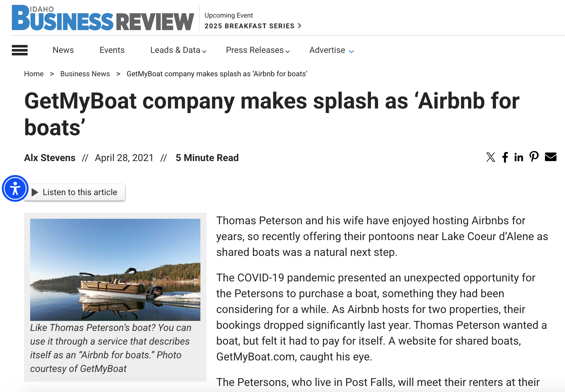The image size is (565, 392).
Task: Expand the Press Releases dropdown
Action: pyautogui.click(x=258, y=50)
